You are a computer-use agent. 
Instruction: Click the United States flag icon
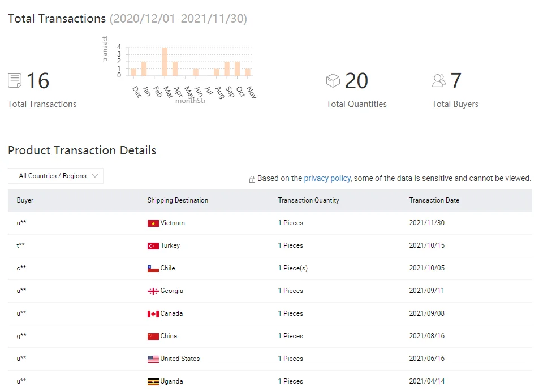pyautogui.click(x=153, y=359)
